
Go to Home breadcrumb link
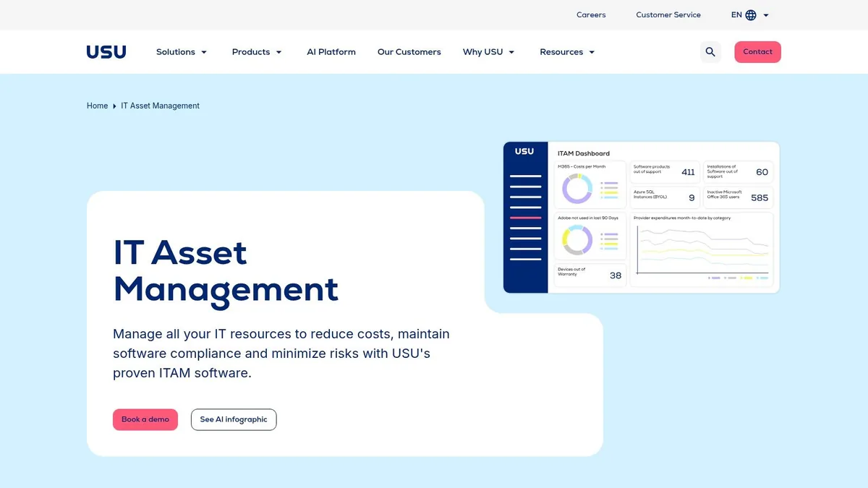click(97, 106)
